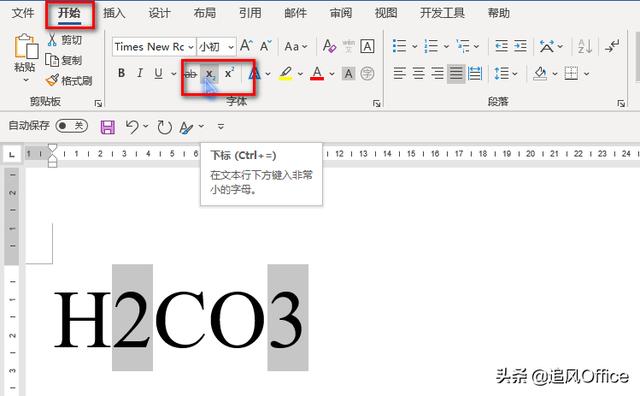Undo the last action
This screenshot has width=640, height=396.
pyautogui.click(x=132, y=127)
